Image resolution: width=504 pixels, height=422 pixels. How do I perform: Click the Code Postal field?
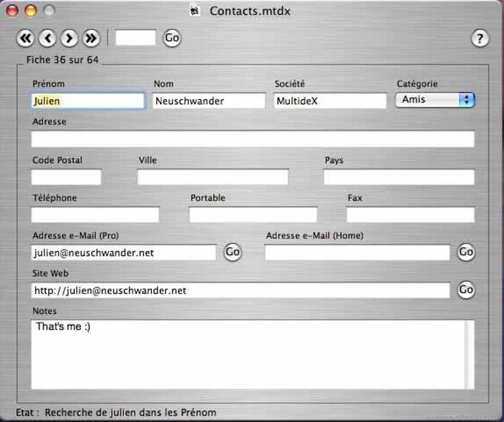pyautogui.click(x=66, y=177)
